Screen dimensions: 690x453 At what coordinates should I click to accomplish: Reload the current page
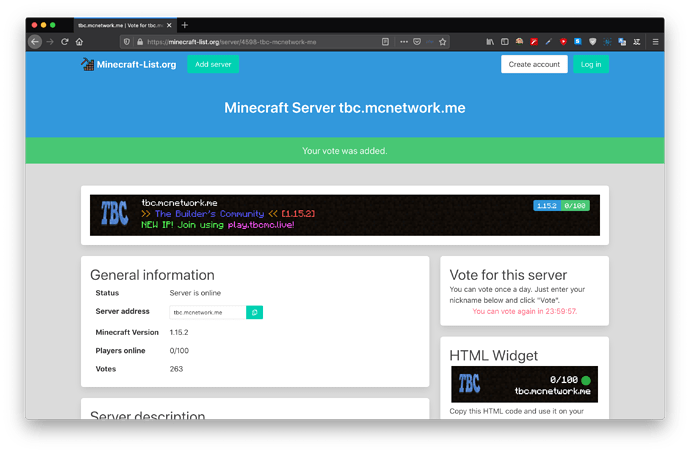click(65, 42)
